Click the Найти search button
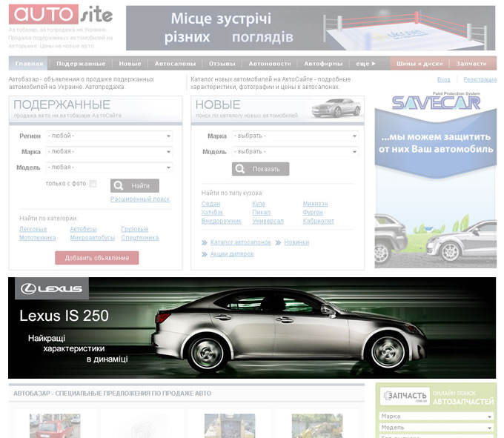 [x=135, y=186]
